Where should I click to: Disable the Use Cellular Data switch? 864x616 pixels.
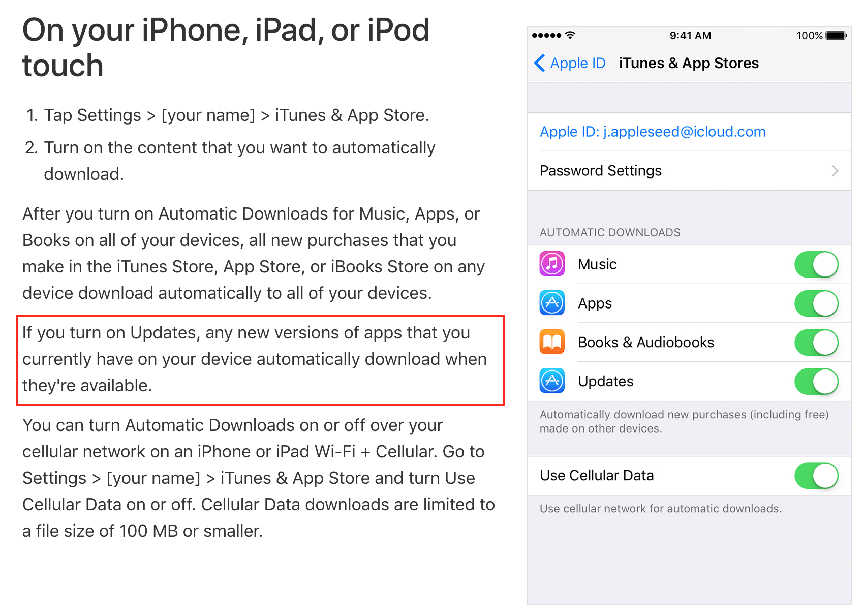coord(816,476)
